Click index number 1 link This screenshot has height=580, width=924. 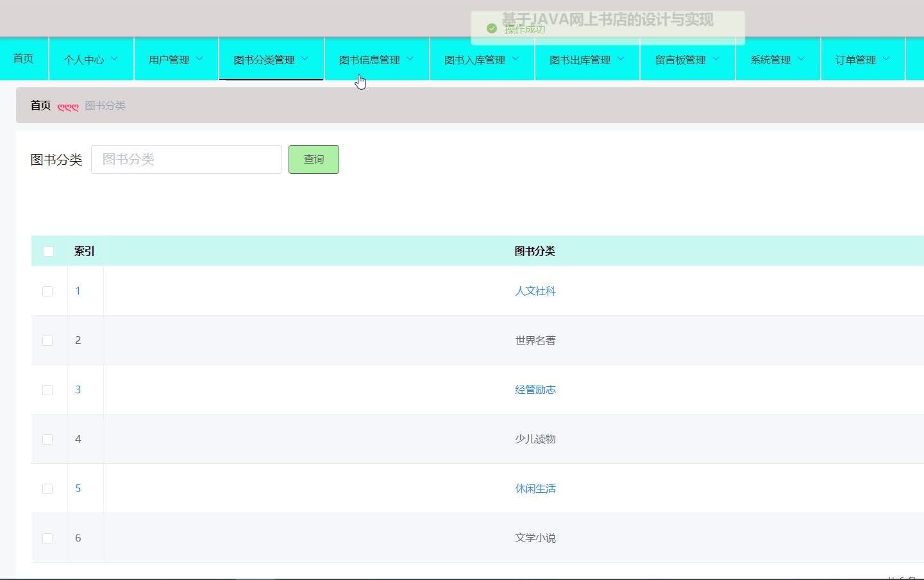[x=78, y=291]
